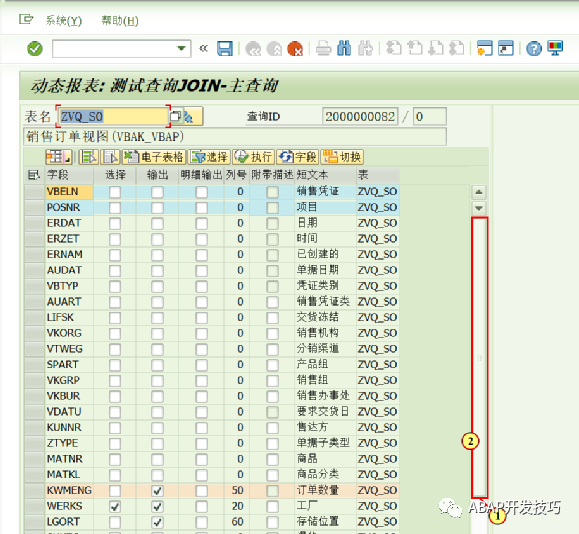This screenshot has width=579, height=534.
Task: Collapse command field with double-arrow icon
Action: (203, 48)
